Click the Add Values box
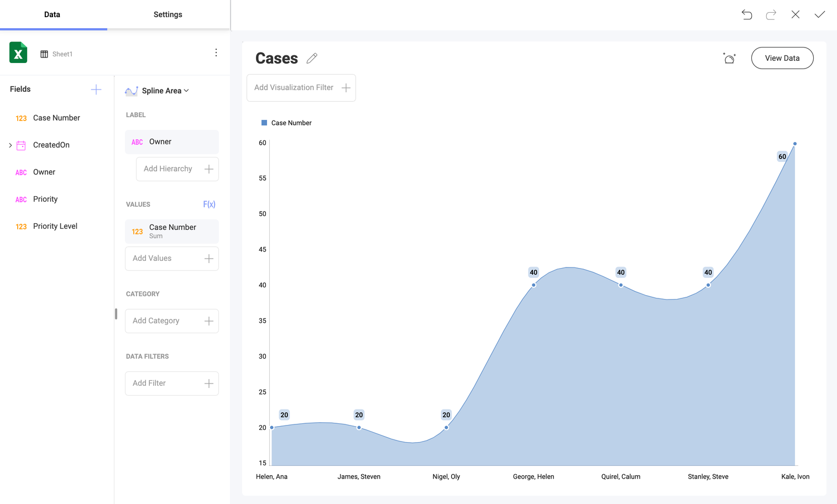 [x=172, y=259]
